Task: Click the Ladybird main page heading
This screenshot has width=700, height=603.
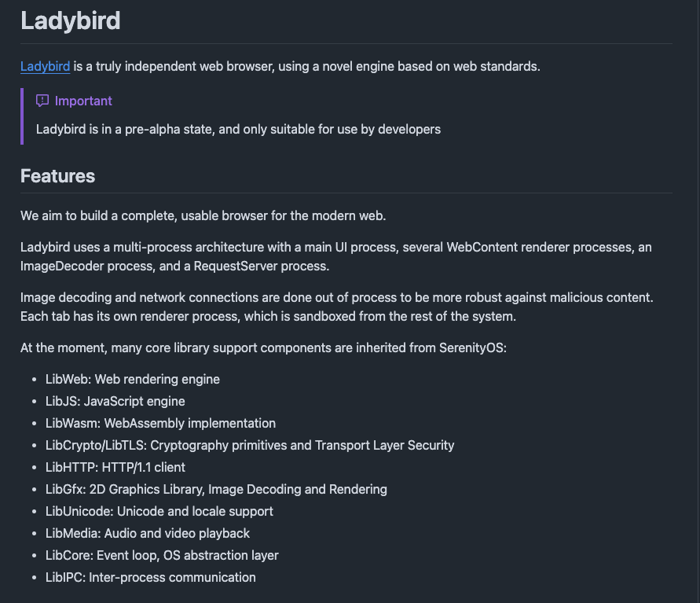Action: point(71,20)
